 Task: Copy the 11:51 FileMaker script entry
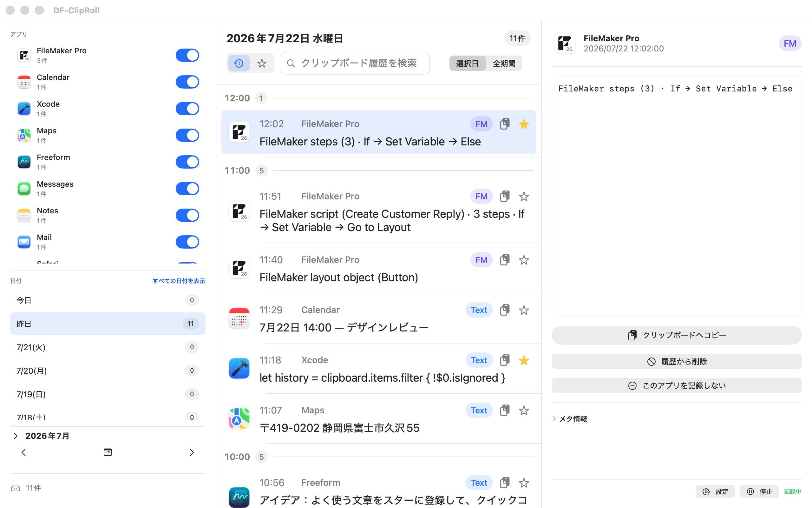(505, 196)
